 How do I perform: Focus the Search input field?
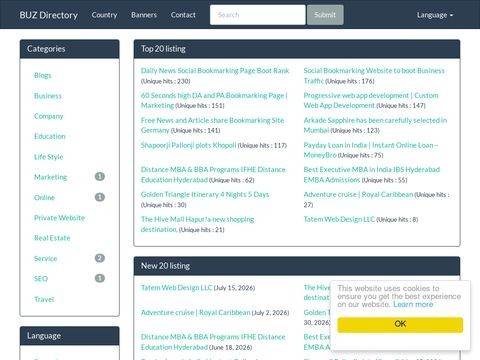(258, 15)
